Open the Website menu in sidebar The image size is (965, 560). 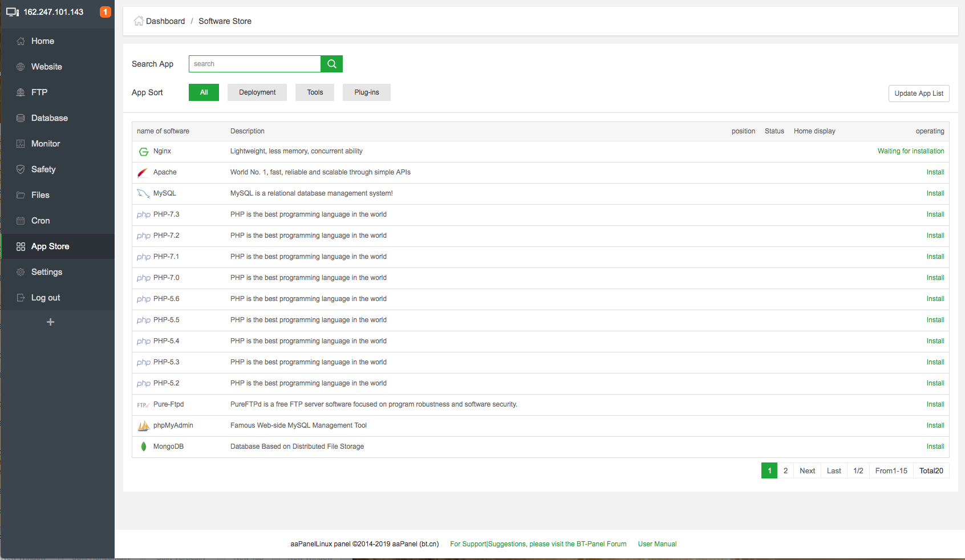point(46,67)
